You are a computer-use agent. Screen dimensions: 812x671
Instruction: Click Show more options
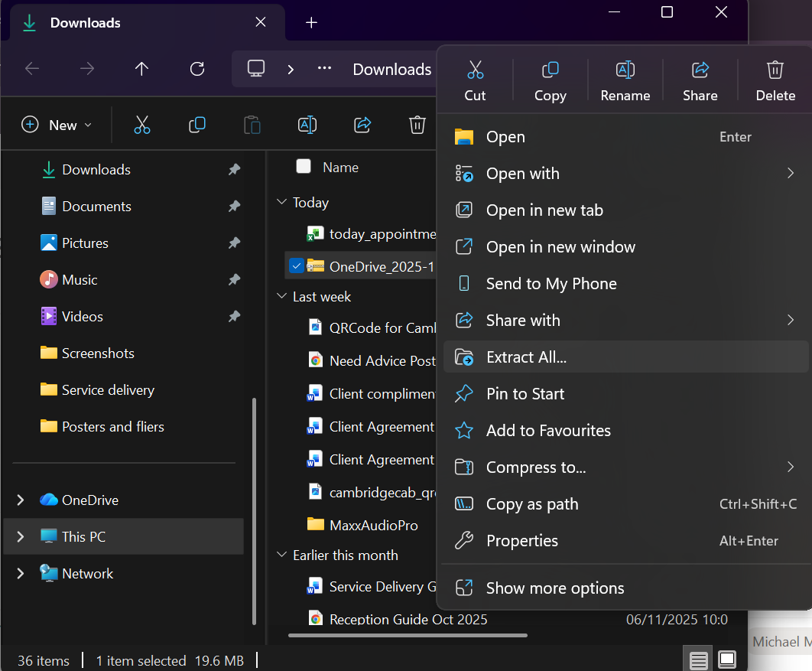click(554, 588)
